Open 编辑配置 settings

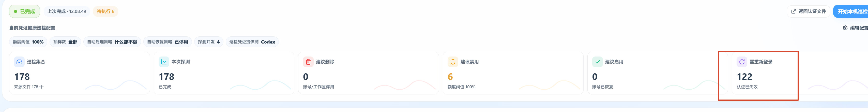pos(855,28)
